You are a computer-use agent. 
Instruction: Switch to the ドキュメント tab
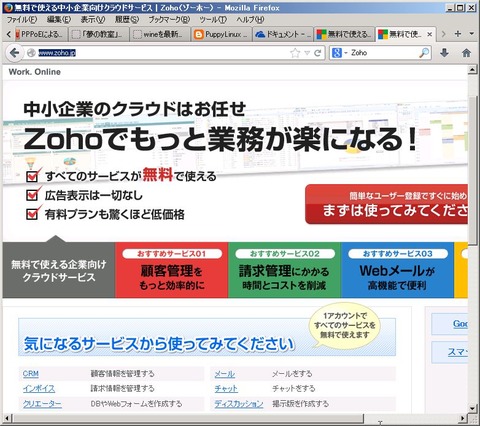click(283, 34)
